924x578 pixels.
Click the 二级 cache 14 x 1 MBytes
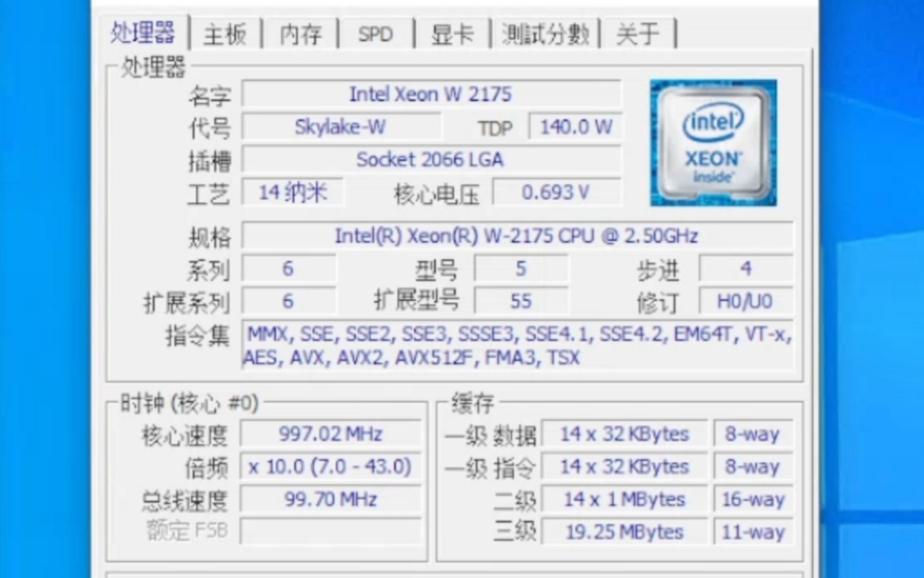coord(625,499)
